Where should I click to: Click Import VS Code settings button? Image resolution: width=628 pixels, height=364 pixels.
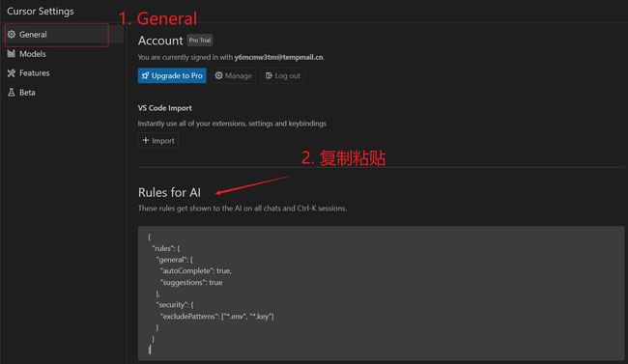[158, 141]
